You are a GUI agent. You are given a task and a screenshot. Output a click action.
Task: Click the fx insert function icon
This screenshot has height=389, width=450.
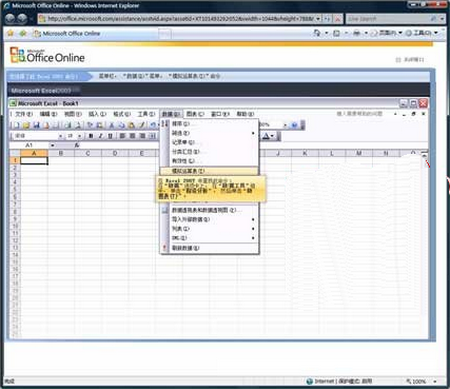coord(77,145)
